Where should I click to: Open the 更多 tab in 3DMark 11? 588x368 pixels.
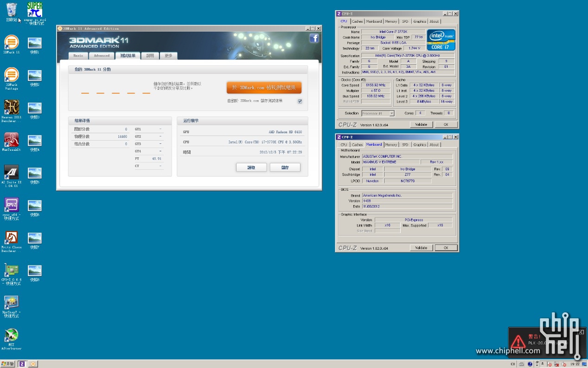(168, 56)
